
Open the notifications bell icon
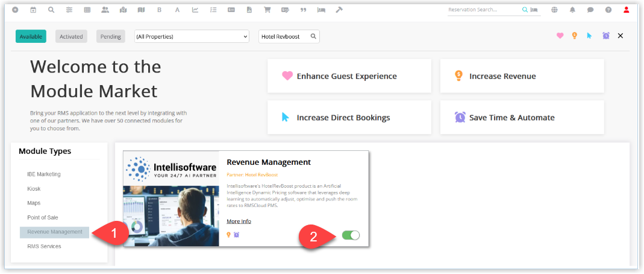pyautogui.click(x=572, y=10)
